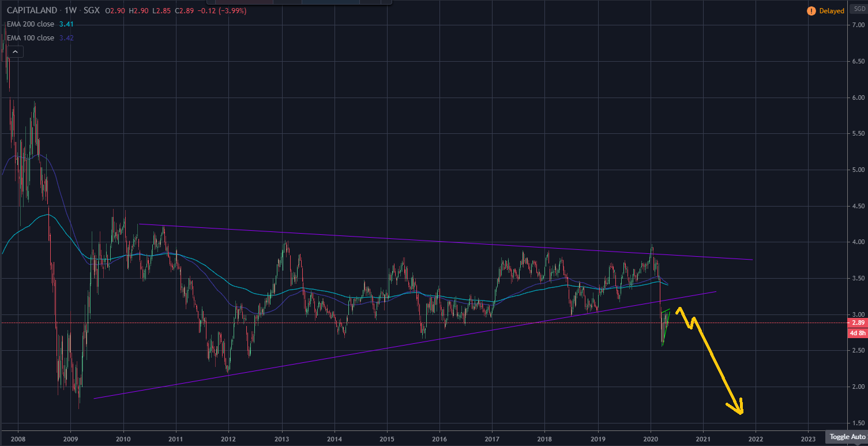868x446 pixels.
Task: Click the orange Delayed warning icon
Action: 811,11
